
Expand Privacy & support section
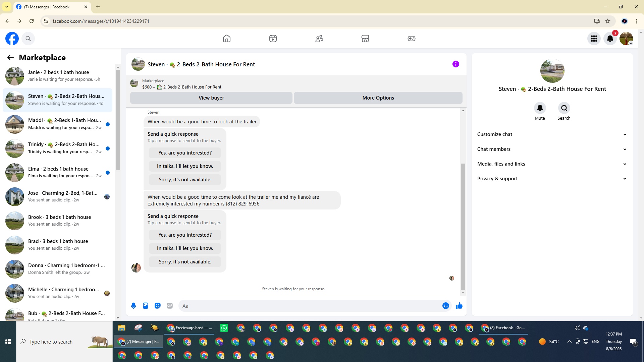[552, 179]
